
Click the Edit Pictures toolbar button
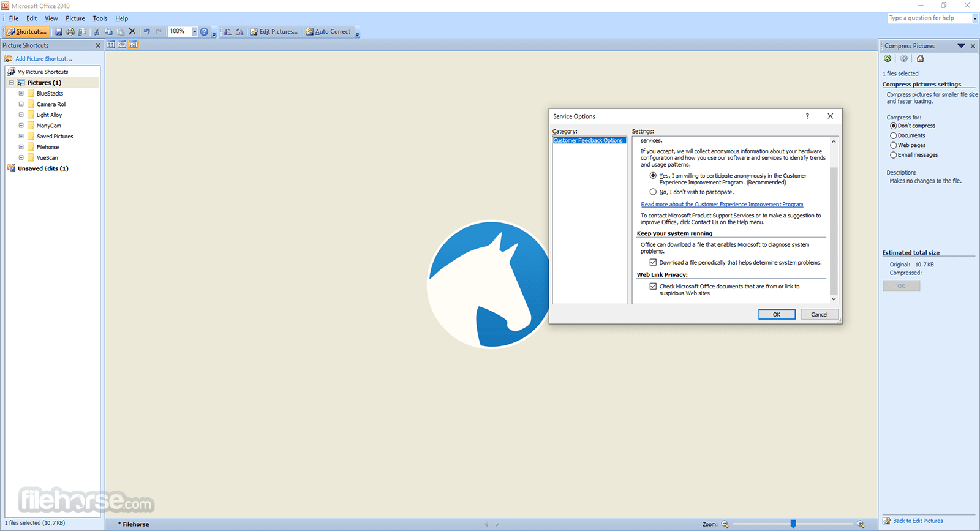pyautogui.click(x=274, y=32)
